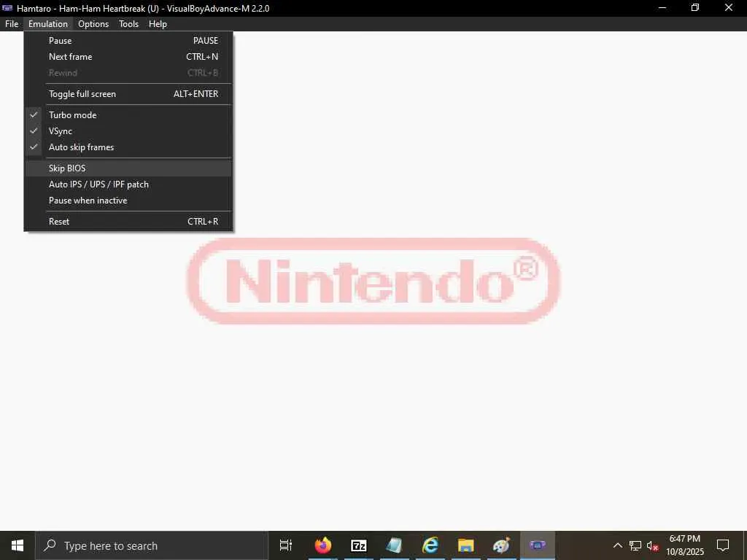Focus the taskbar search box

tap(152, 545)
